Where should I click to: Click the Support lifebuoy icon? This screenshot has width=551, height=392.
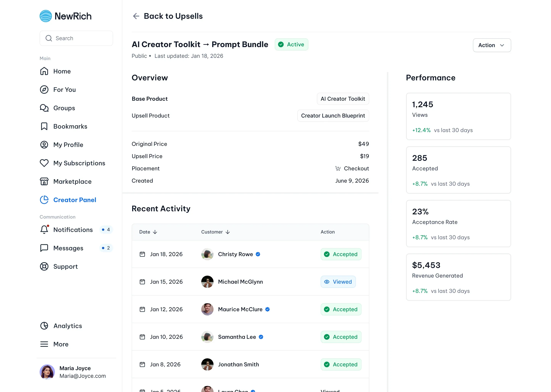pyautogui.click(x=44, y=266)
